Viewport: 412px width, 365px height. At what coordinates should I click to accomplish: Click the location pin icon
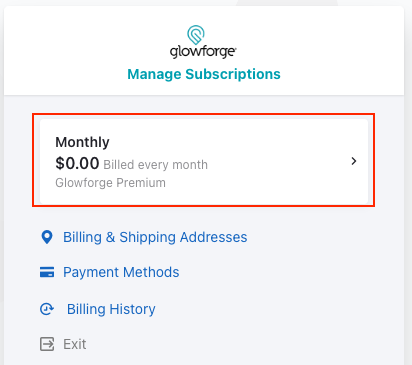pos(47,237)
